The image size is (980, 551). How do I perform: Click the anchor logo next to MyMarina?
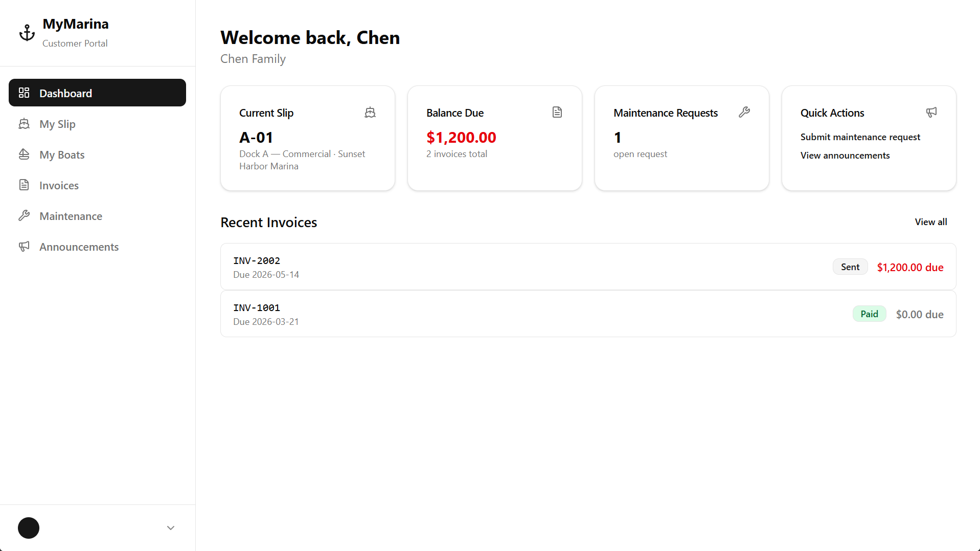(27, 32)
